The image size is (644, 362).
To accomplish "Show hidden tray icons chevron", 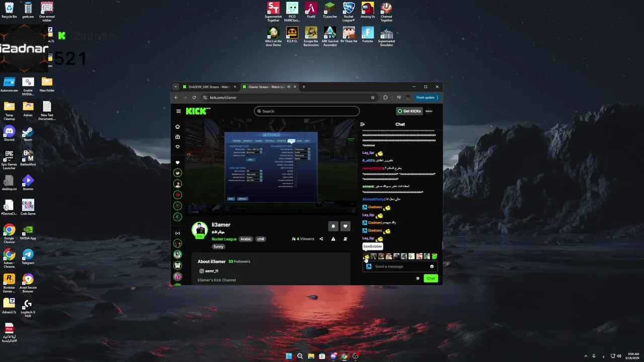I will [586, 356].
